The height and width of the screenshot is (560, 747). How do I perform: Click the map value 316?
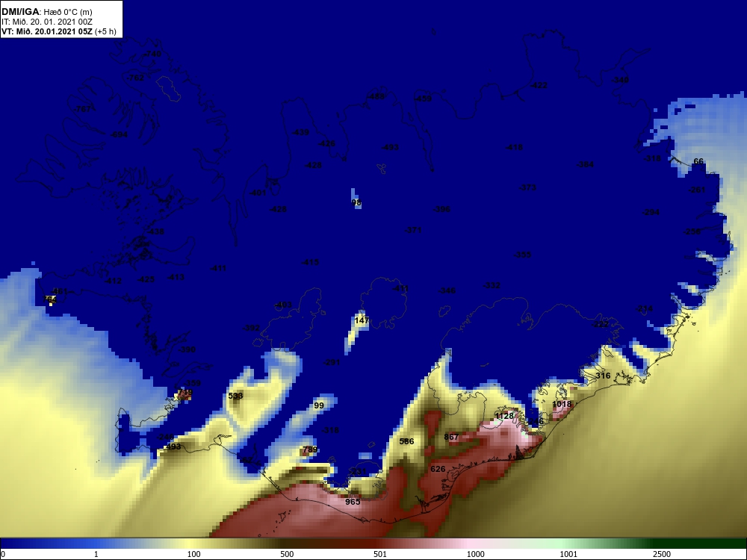coord(603,376)
